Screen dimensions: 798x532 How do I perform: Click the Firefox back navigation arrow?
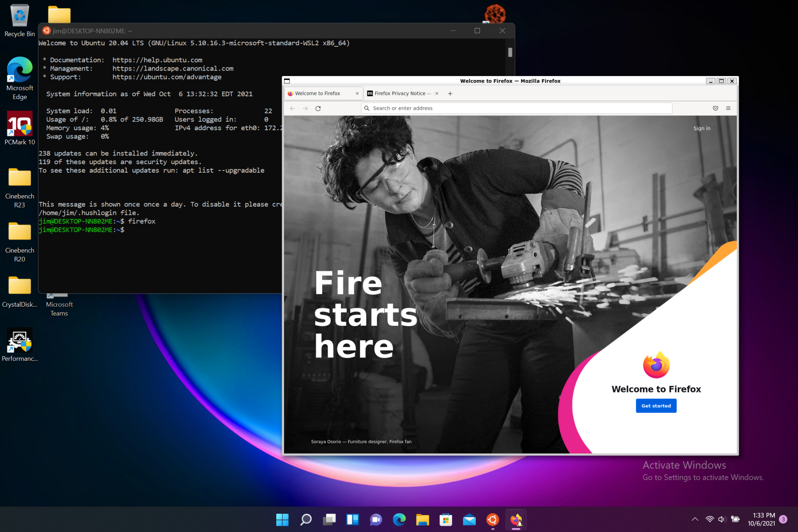coord(292,108)
